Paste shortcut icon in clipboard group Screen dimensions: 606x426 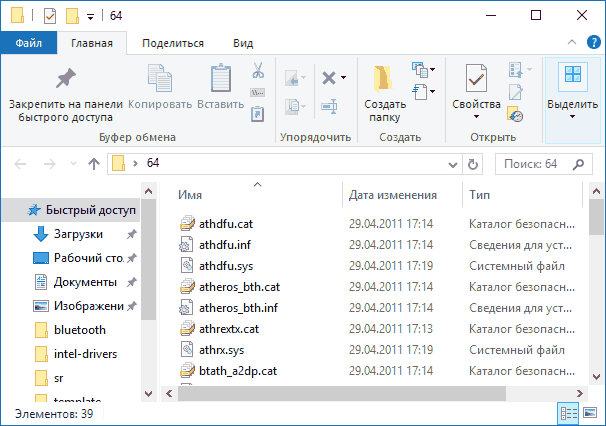point(258,114)
